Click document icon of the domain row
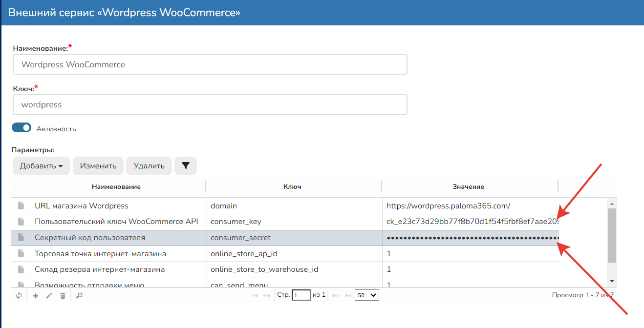 (21, 206)
